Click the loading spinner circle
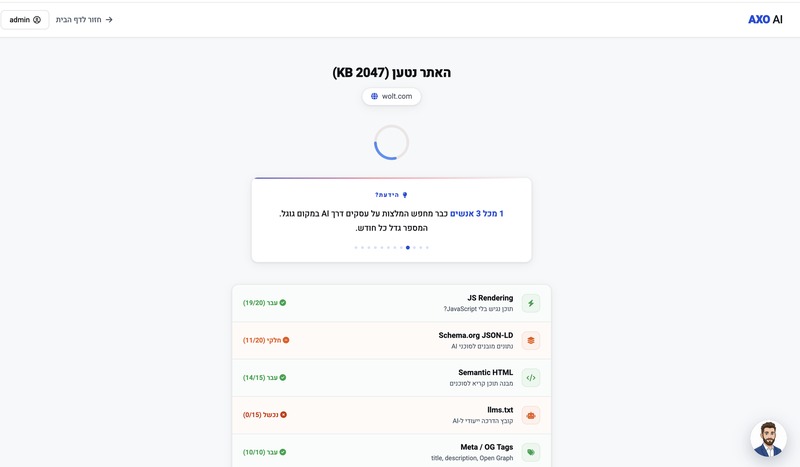 [391, 143]
